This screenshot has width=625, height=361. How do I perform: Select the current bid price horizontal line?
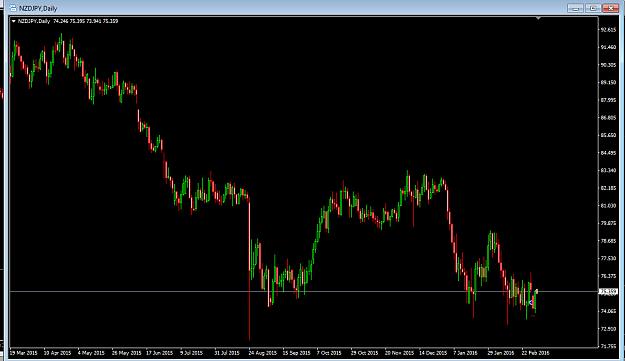(304, 292)
